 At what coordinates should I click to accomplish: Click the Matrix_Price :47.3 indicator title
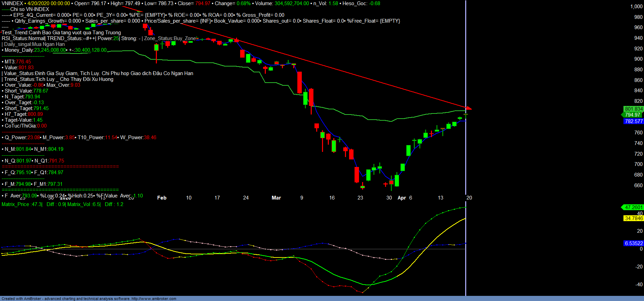[22, 204]
